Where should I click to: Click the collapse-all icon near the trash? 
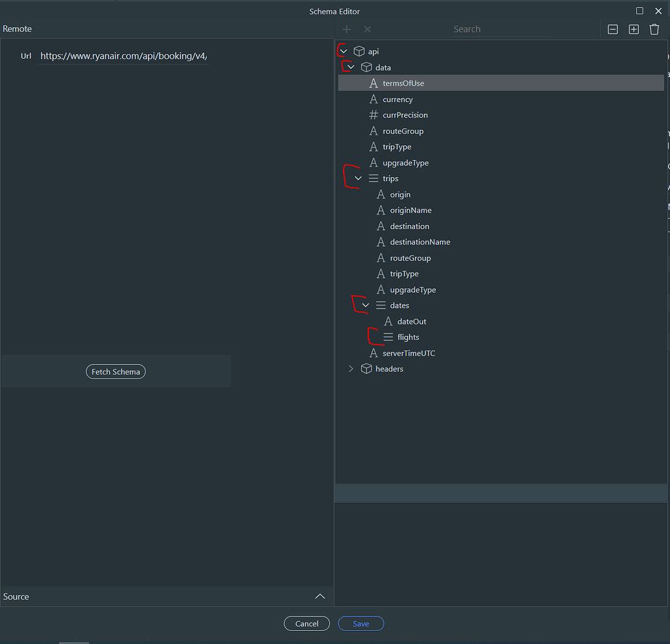tap(612, 29)
